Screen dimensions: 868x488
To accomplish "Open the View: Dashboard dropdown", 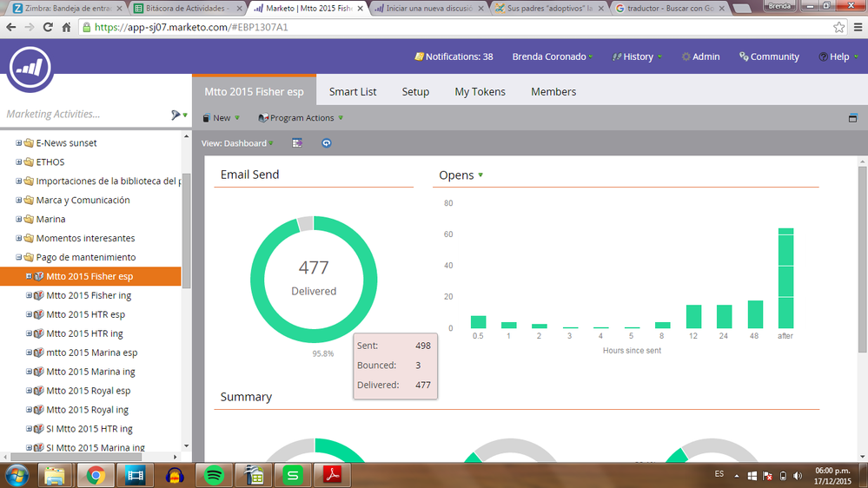I will point(237,143).
